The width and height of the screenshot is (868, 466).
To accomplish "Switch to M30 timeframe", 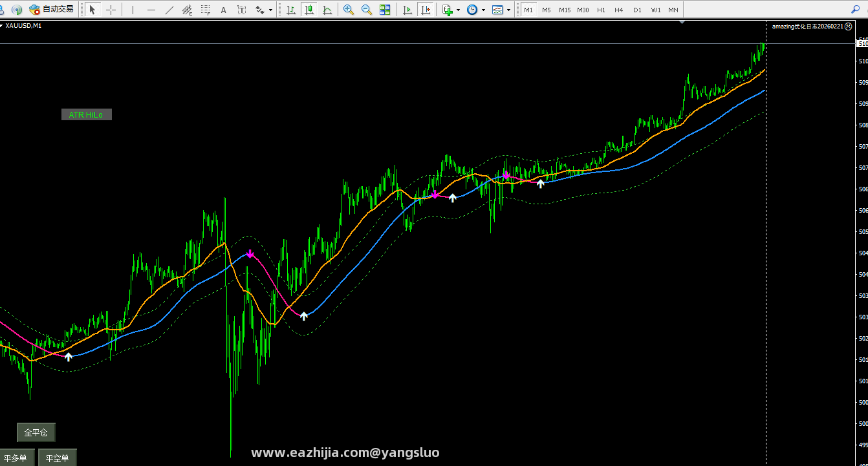I will (583, 10).
